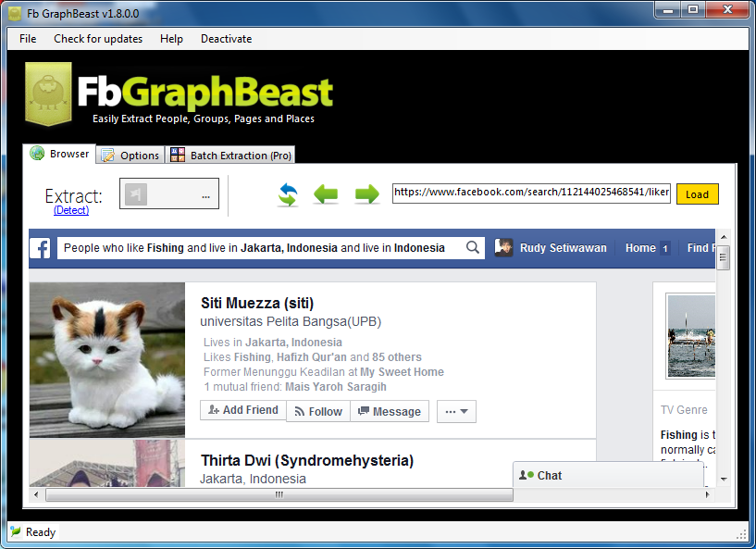
Task: Go back with the left green arrow
Action: pos(326,194)
